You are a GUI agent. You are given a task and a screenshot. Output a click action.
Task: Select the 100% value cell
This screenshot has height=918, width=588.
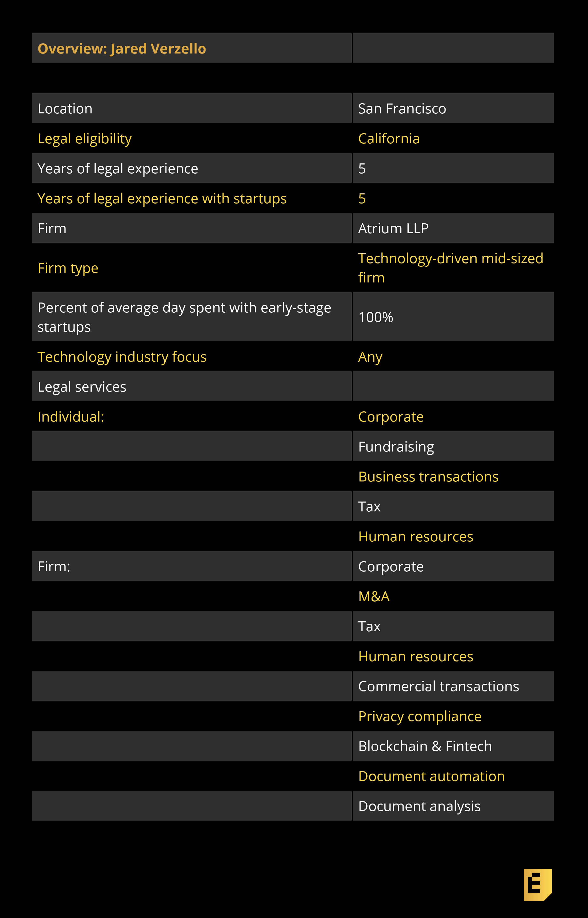point(375,317)
